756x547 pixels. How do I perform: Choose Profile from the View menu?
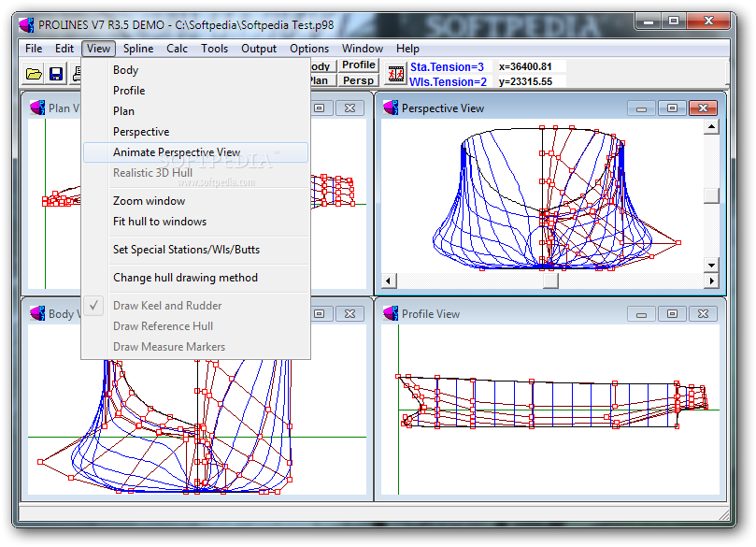pyautogui.click(x=195, y=91)
